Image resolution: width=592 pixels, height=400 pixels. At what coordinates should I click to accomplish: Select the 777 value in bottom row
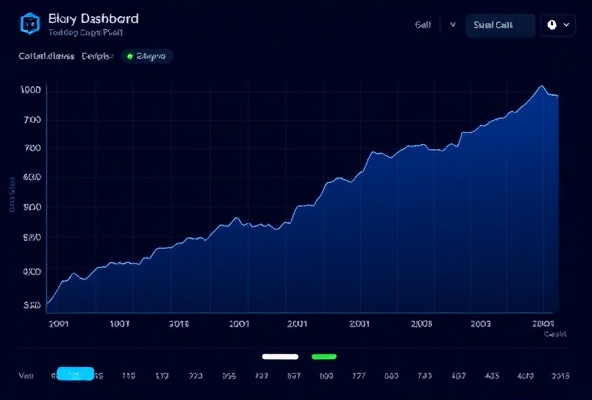click(359, 376)
